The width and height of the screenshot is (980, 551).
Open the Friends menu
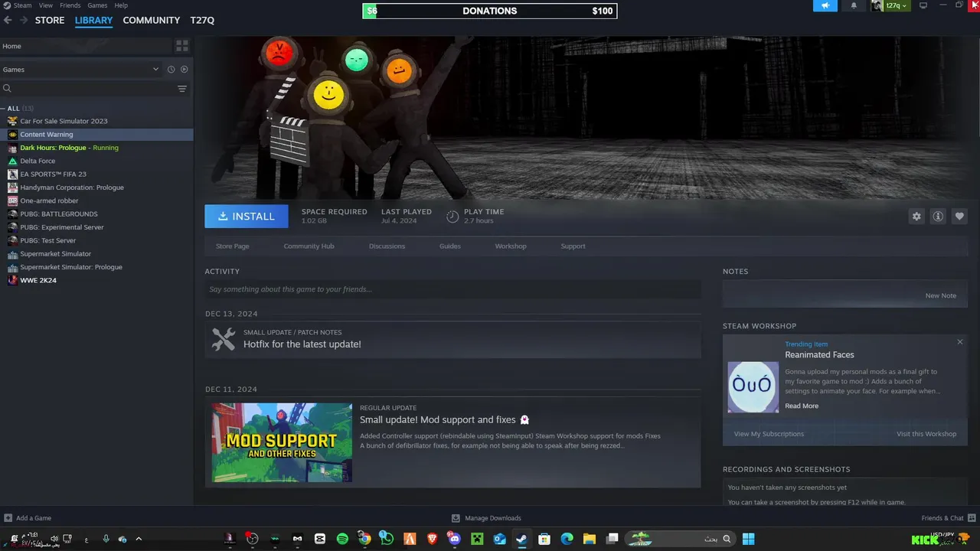point(70,5)
